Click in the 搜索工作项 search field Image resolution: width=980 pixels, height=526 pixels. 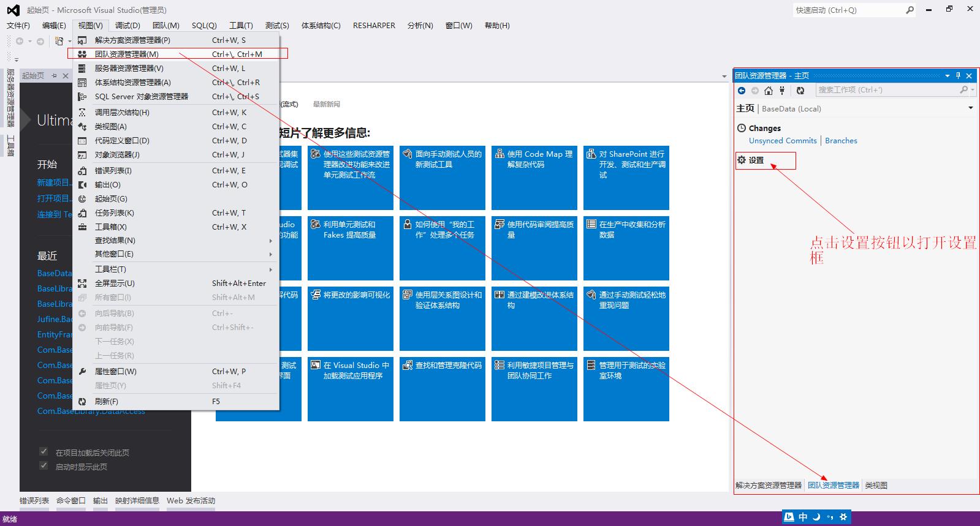[x=887, y=90]
